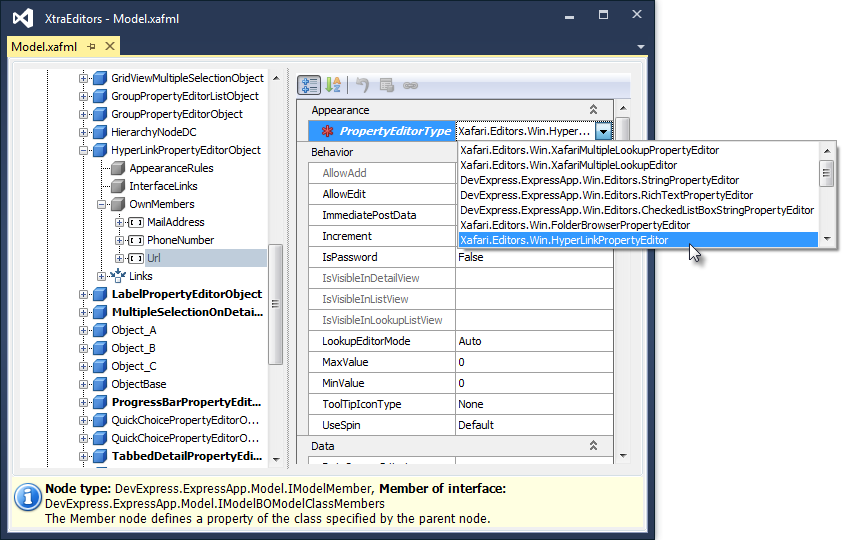Close the Model.xafml document tab
This screenshot has height=540, width=842.
(110, 46)
